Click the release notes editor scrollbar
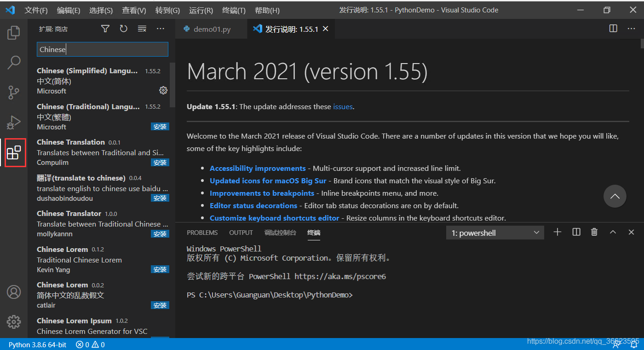The width and height of the screenshot is (644, 350). click(x=642, y=44)
